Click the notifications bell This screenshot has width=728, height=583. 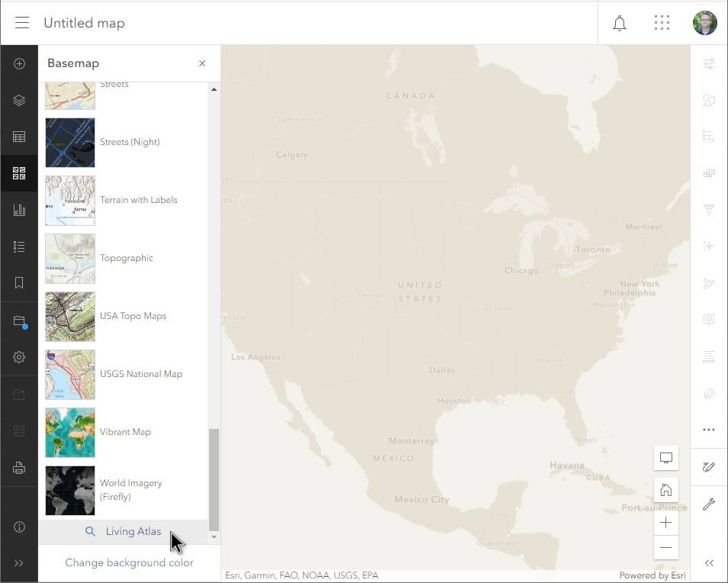(620, 23)
